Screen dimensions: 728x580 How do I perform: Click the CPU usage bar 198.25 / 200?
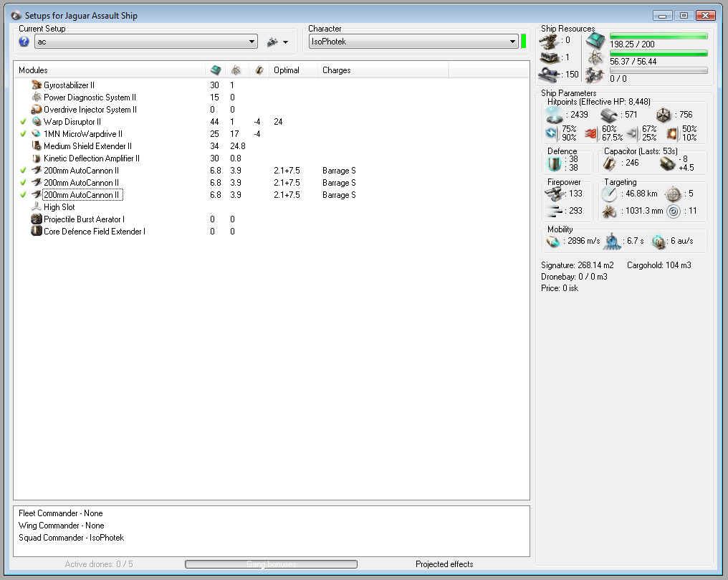(658, 37)
